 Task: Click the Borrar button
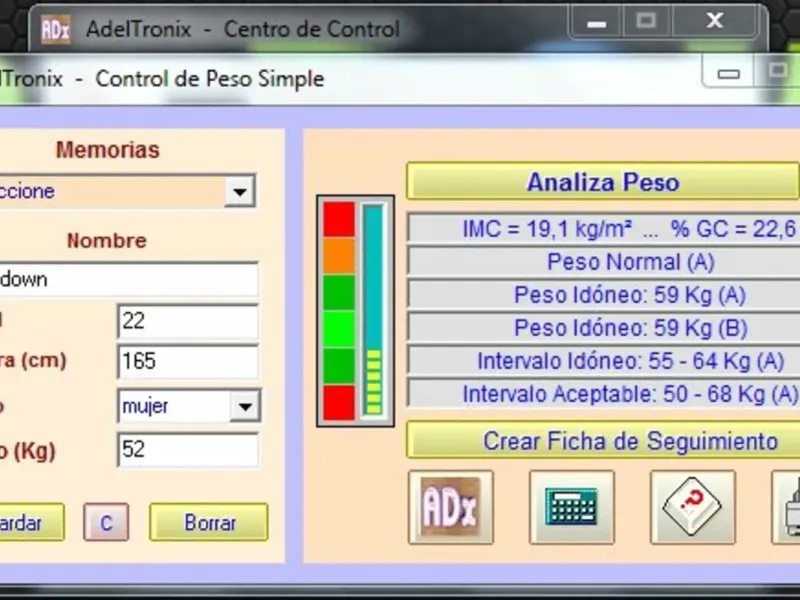click(209, 522)
